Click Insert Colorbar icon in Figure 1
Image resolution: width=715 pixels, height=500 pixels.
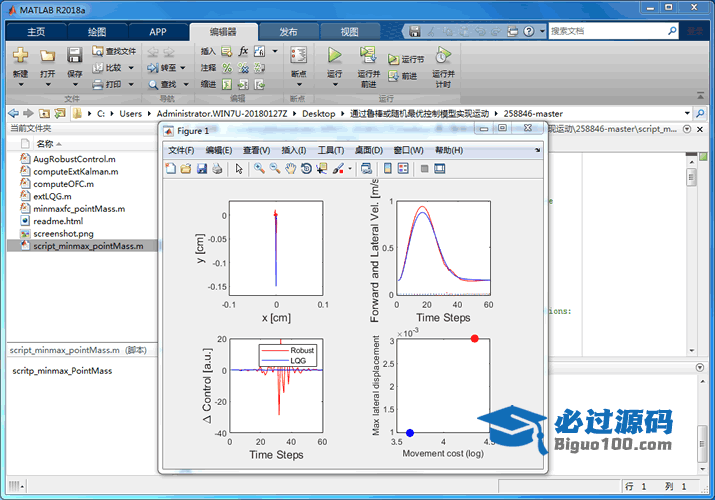[388, 169]
